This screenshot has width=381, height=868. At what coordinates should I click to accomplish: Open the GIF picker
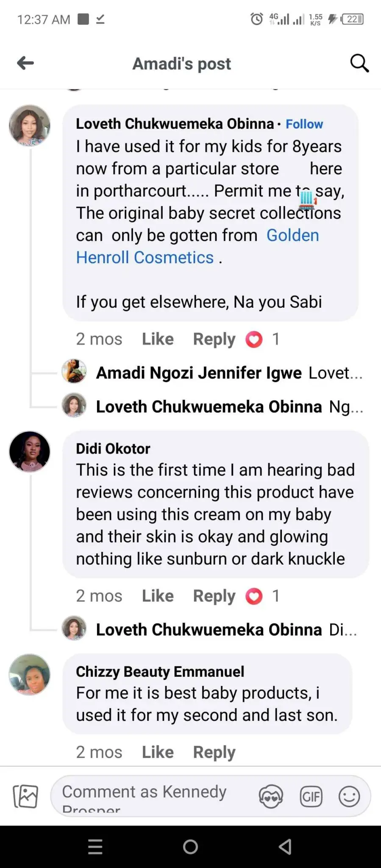coord(311,797)
